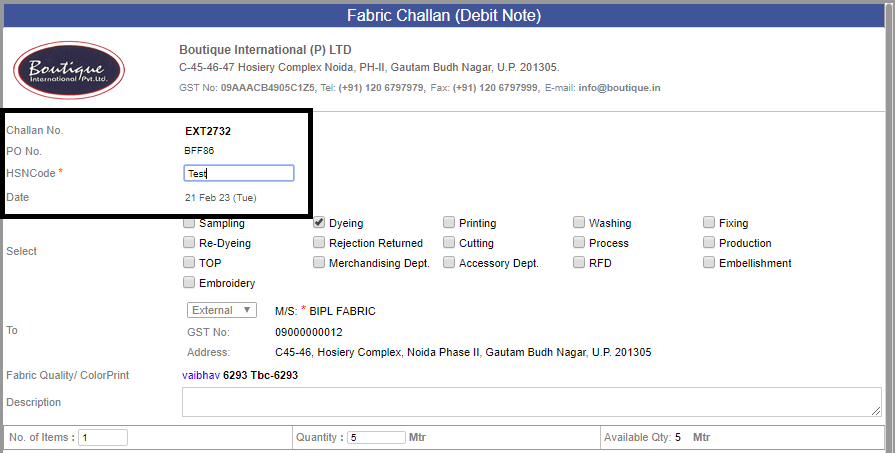
Task: Click into the Description text area
Action: point(532,402)
